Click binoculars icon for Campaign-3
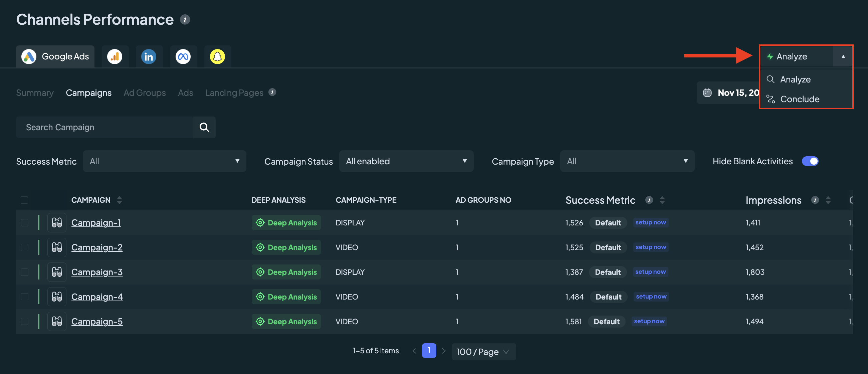The image size is (868, 374). point(57,272)
